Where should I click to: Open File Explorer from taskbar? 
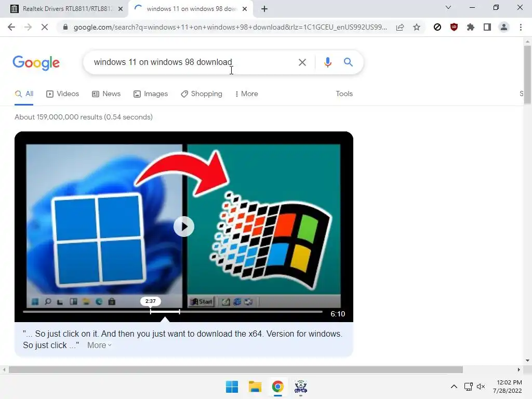(255, 387)
